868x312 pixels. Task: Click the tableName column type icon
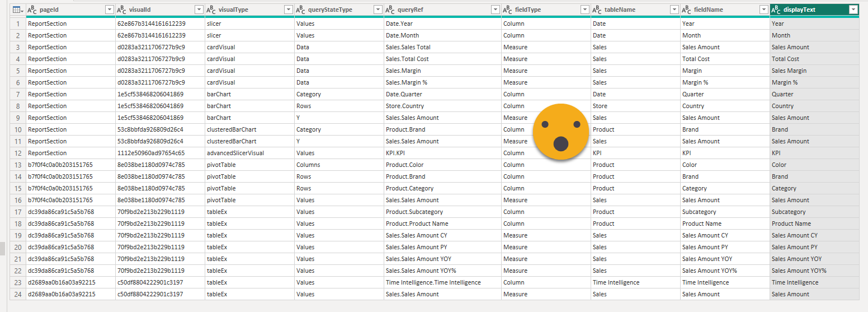click(597, 10)
